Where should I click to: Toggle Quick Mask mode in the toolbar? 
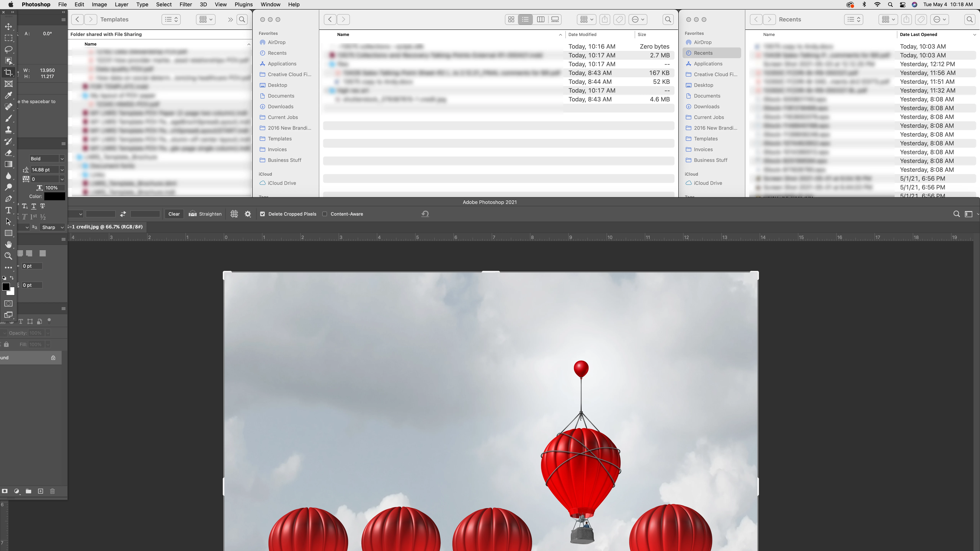(x=8, y=303)
